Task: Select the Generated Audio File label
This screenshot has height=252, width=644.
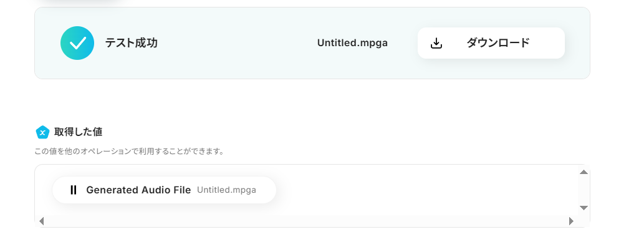Action: [x=138, y=190]
